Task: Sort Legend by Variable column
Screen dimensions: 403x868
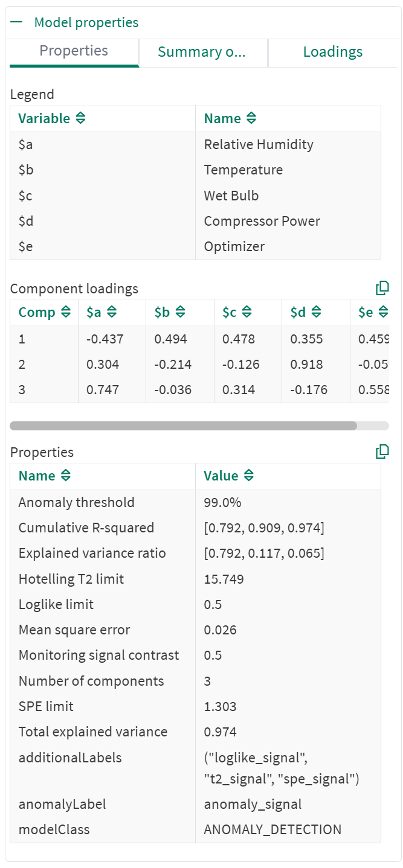Action: pyautogui.click(x=80, y=118)
